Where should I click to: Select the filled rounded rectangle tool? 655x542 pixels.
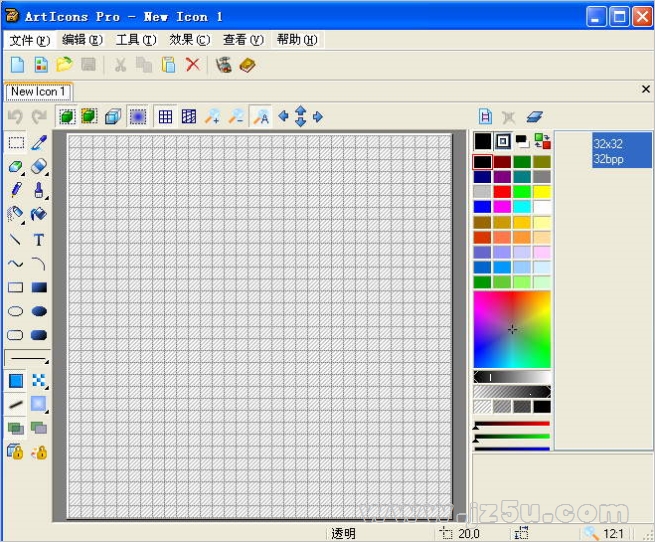point(39,335)
